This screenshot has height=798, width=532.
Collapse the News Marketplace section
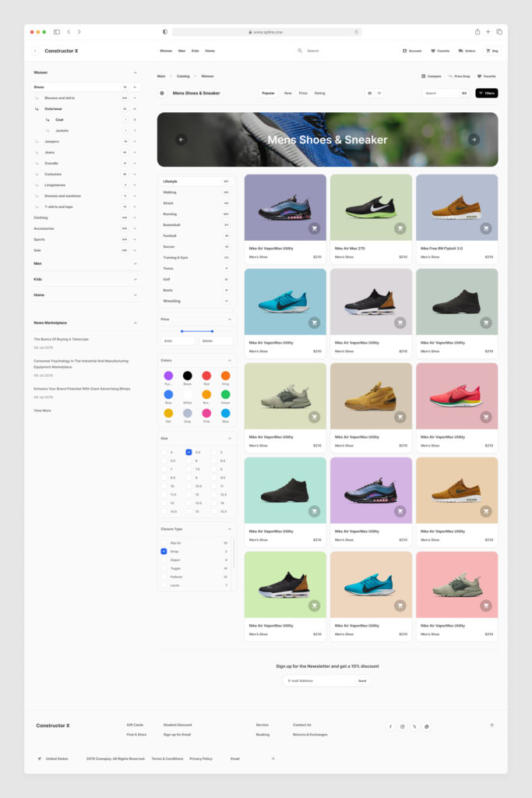(x=136, y=323)
